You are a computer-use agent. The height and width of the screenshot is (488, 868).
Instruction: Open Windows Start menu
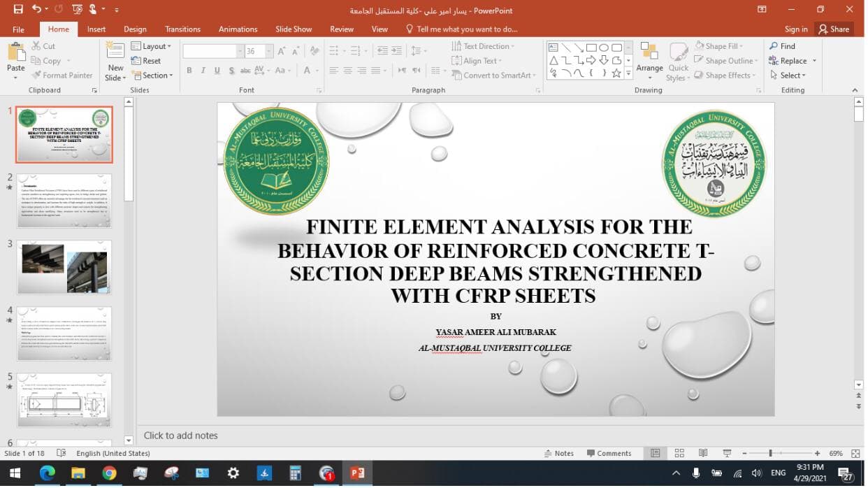pos(15,473)
